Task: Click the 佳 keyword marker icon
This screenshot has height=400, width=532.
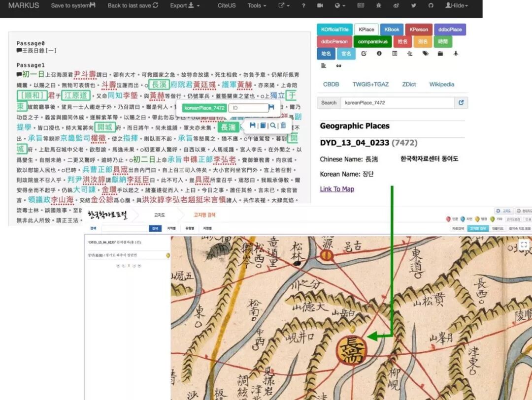Action: 410,54
